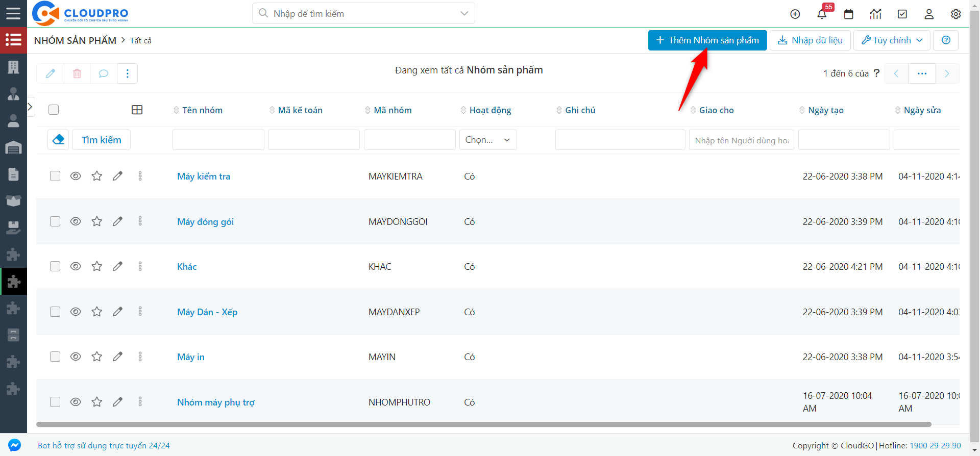Open the Hoạt động Chọn... filter dropdown
Screen dimensions: 980x456
coord(488,140)
